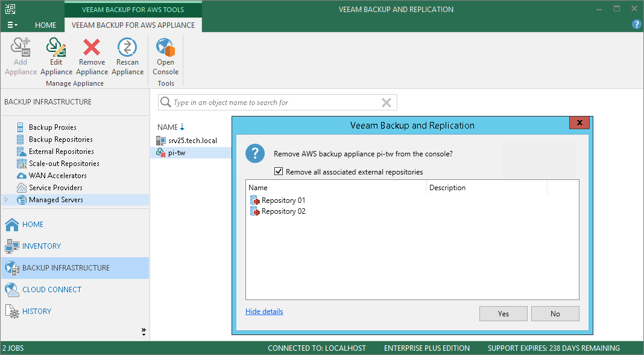The width and height of the screenshot is (644, 355).
Task: Expand the navigation pane overflow chevron
Action: (144, 332)
